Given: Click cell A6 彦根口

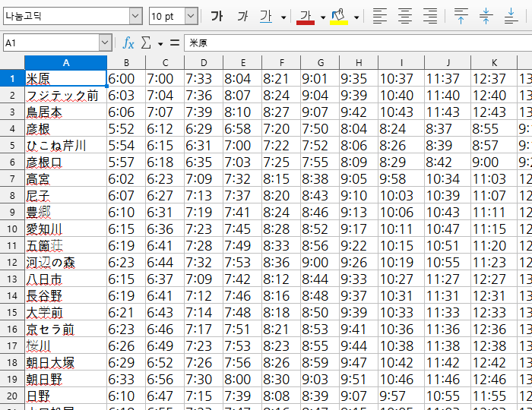Looking at the screenshot, I should click(66, 162).
